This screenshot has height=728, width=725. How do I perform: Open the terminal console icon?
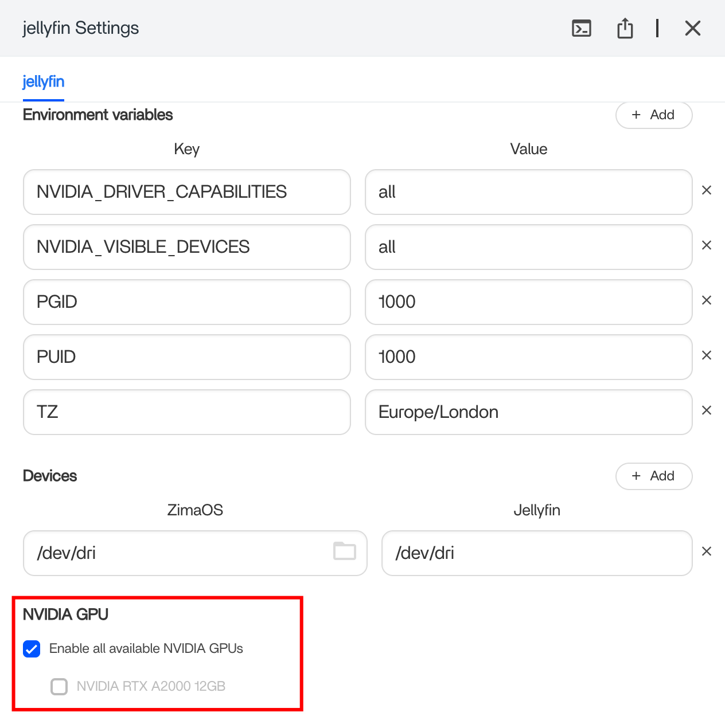[582, 28]
